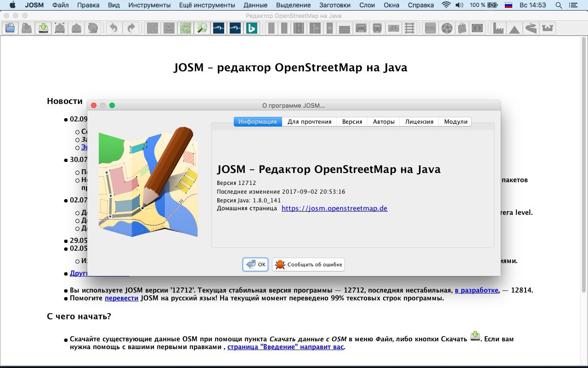This screenshot has width=588, height=368.
Task: Click the Сообщить об ошибке button
Action: coord(308,264)
